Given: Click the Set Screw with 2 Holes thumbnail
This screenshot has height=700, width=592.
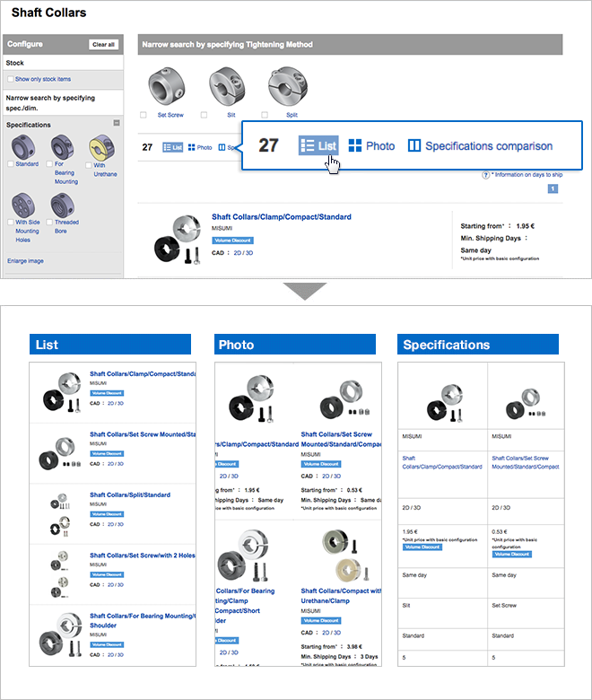Looking at the screenshot, I should pyautogui.click(x=59, y=574).
